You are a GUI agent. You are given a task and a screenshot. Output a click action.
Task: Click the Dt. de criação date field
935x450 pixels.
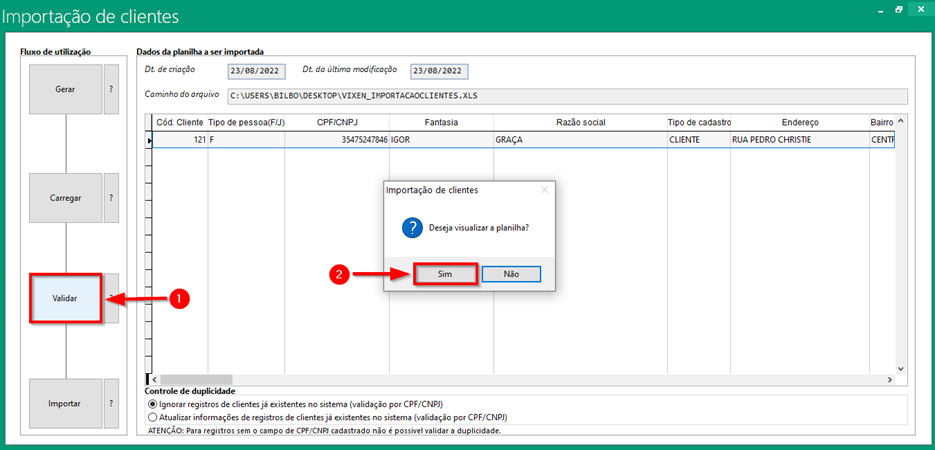point(256,71)
